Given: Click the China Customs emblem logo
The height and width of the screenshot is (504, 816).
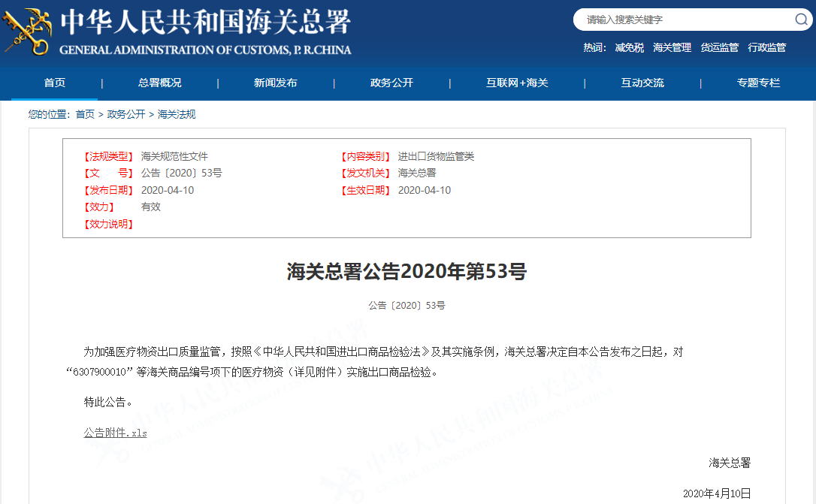Looking at the screenshot, I should point(27,31).
